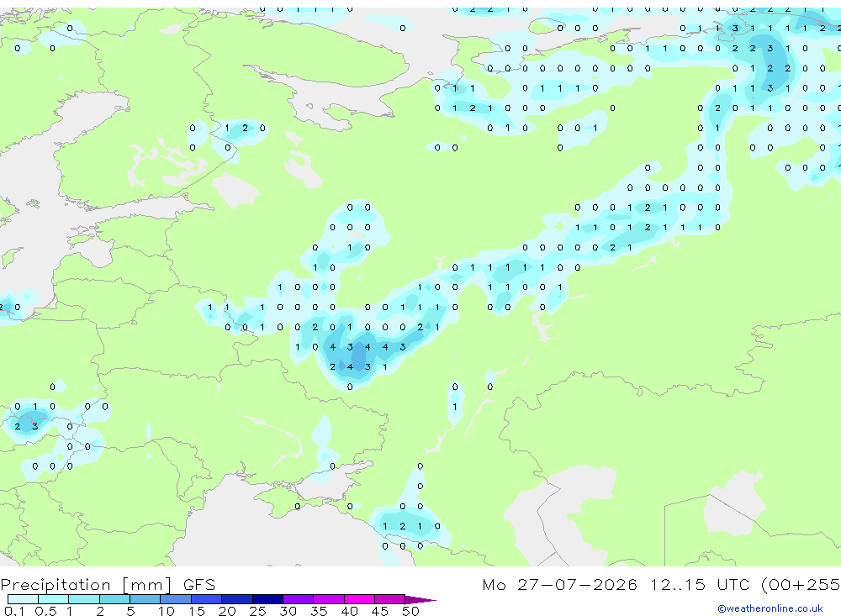This screenshot has width=841, height=616.
Task: Click the '12..15 UTC' time range text
Action: tap(700, 584)
